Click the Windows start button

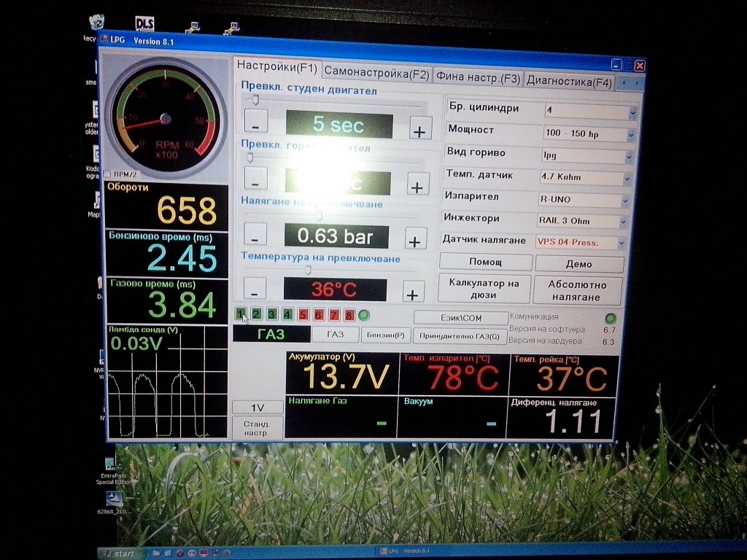pyautogui.click(x=120, y=553)
